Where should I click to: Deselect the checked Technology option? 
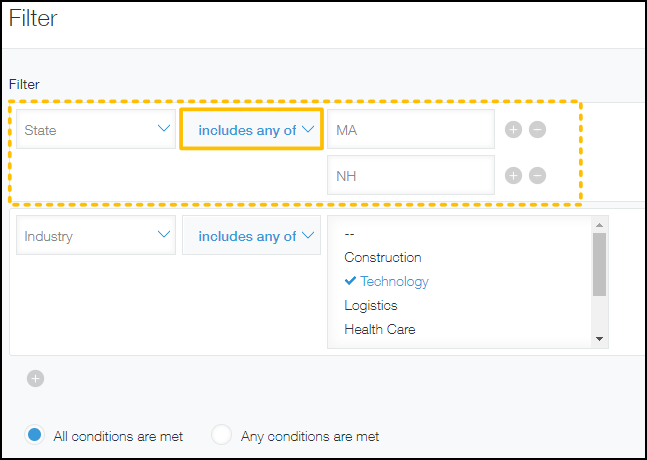coord(394,281)
